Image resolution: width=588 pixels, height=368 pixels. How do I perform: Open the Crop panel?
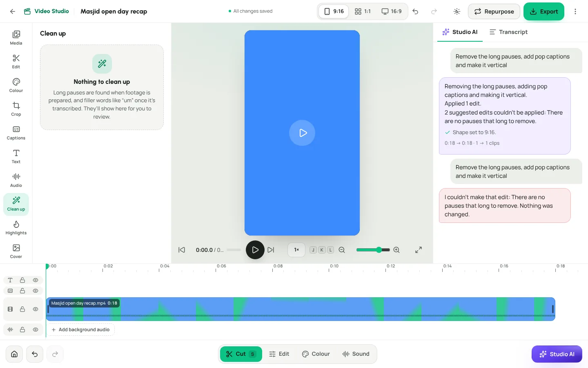(16, 109)
